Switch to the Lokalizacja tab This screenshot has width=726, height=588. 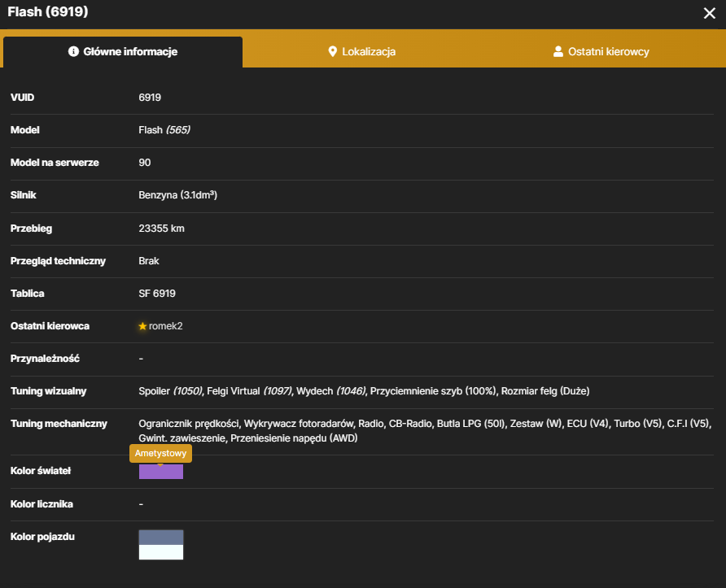(361, 52)
